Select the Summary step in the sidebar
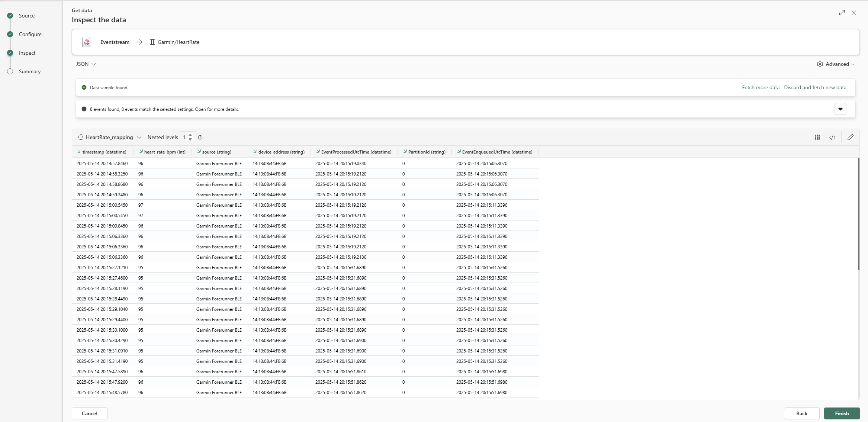The width and height of the screenshot is (868, 422). coord(30,71)
